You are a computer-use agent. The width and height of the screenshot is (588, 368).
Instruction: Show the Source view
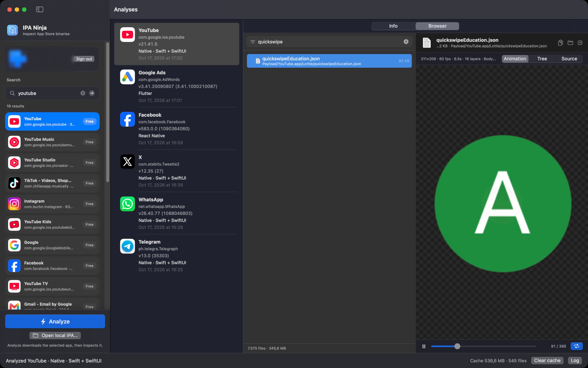pyautogui.click(x=569, y=59)
